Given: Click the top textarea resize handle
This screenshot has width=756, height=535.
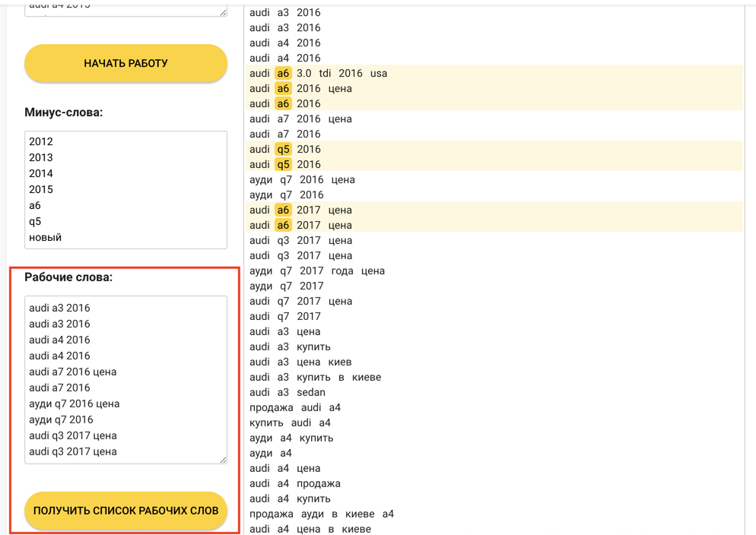Looking at the screenshot, I should (x=223, y=12).
